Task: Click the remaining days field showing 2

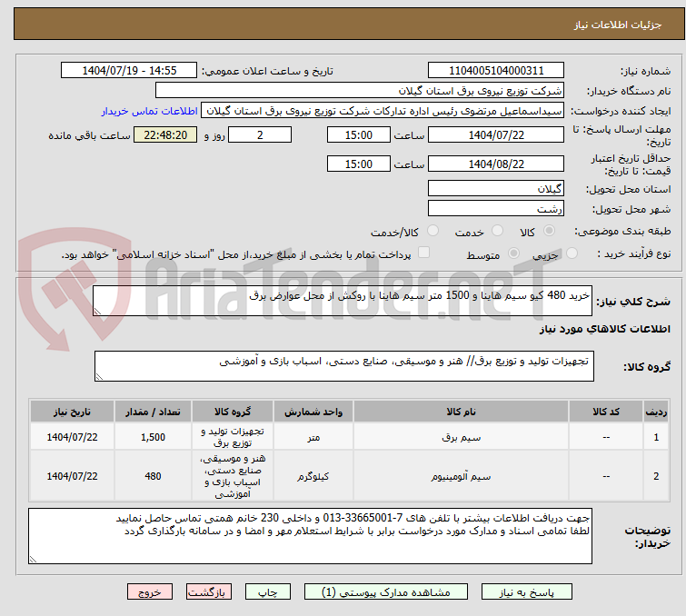Action: (260, 134)
